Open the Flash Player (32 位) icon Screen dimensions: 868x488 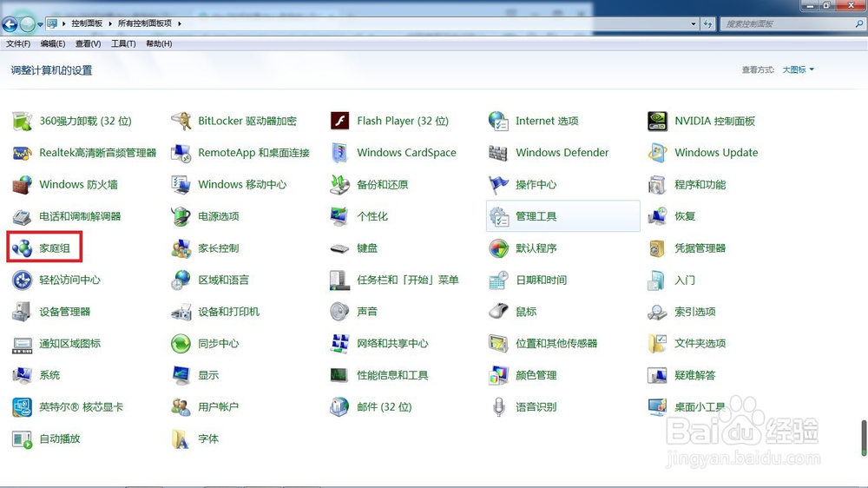click(340, 121)
